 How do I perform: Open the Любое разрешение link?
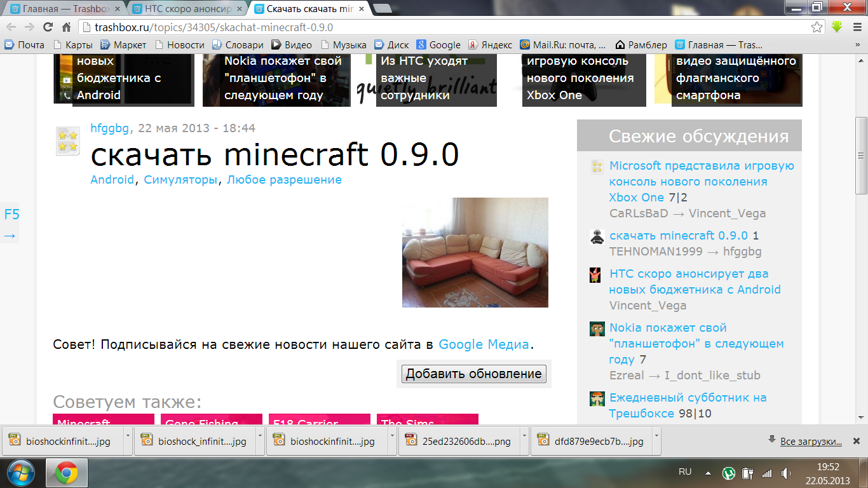pyautogui.click(x=284, y=180)
